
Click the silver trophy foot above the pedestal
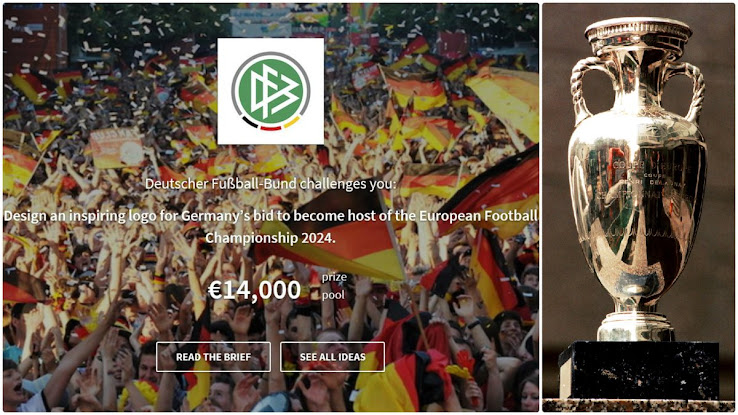tap(635, 326)
